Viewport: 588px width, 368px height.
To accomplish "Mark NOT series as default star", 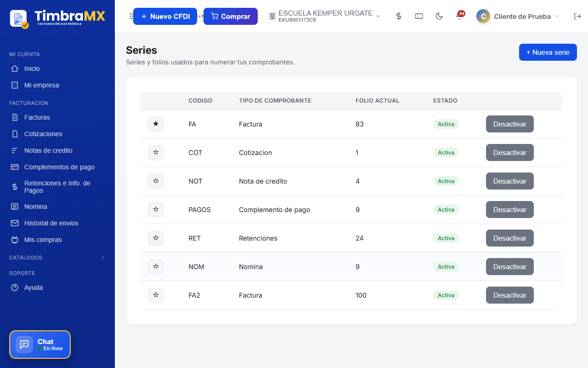I will click(156, 181).
